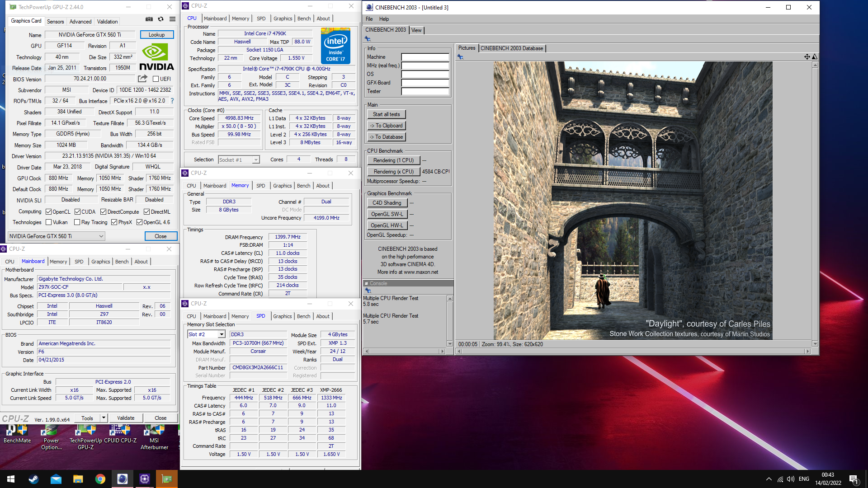Switch to GPU-Z Advanced tab
The width and height of the screenshot is (868, 488).
(80, 22)
